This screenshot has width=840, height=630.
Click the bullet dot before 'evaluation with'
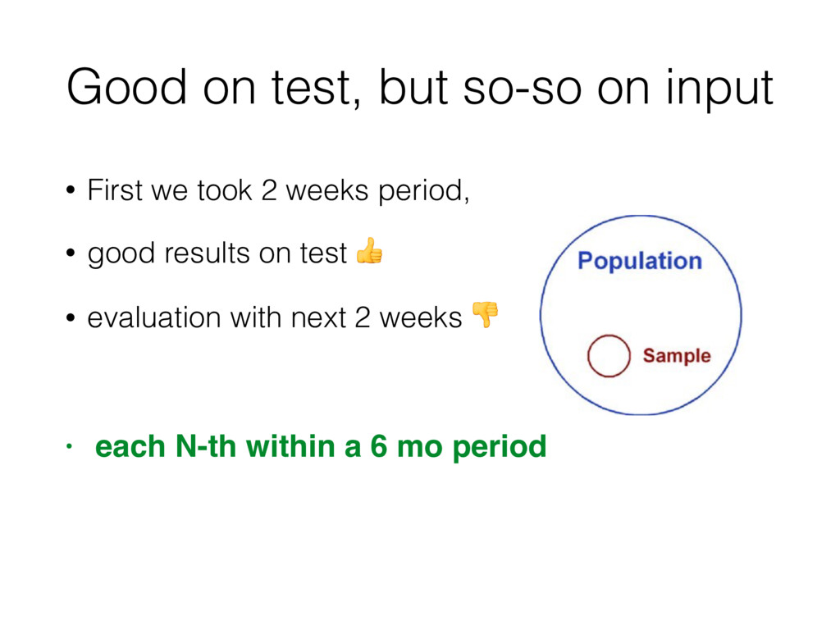[71, 317]
